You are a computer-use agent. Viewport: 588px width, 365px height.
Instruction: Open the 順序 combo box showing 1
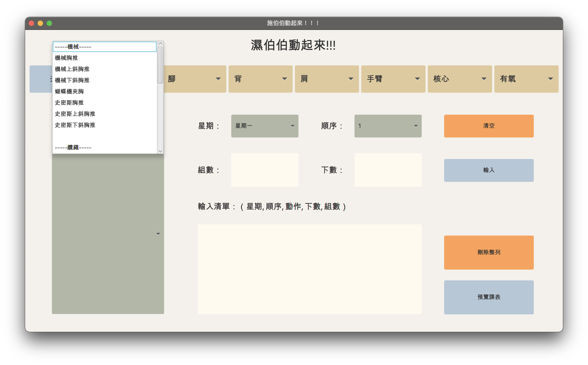[x=388, y=126]
